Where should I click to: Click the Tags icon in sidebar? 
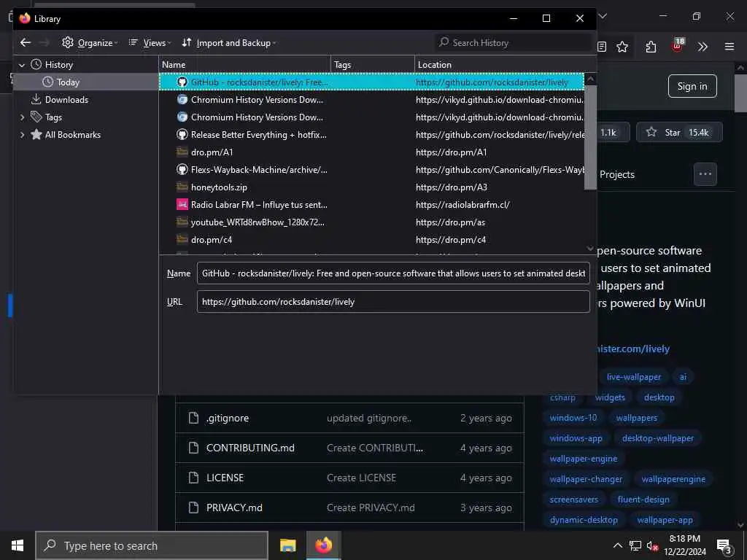36,117
